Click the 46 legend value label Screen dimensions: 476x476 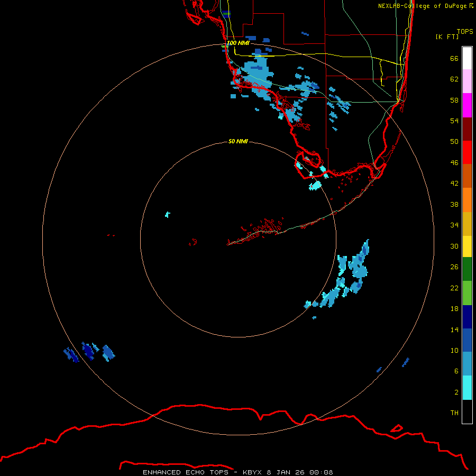[454, 162]
